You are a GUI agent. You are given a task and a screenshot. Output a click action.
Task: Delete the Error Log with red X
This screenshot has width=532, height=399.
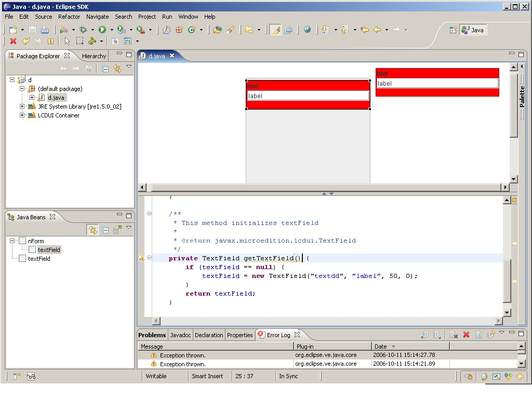pos(466,335)
